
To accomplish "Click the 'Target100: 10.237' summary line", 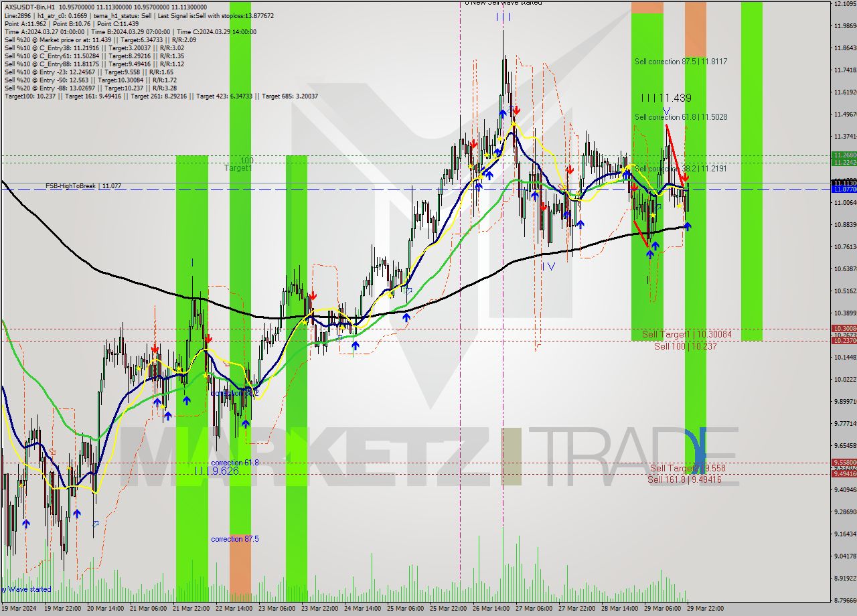I will pyautogui.click(x=161, y=96).
